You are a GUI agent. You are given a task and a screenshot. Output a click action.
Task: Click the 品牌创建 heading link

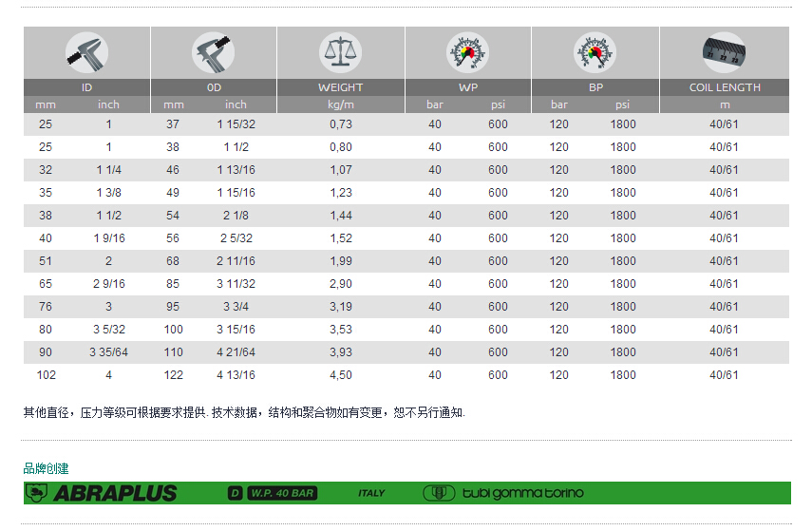[x=46, y=468]
